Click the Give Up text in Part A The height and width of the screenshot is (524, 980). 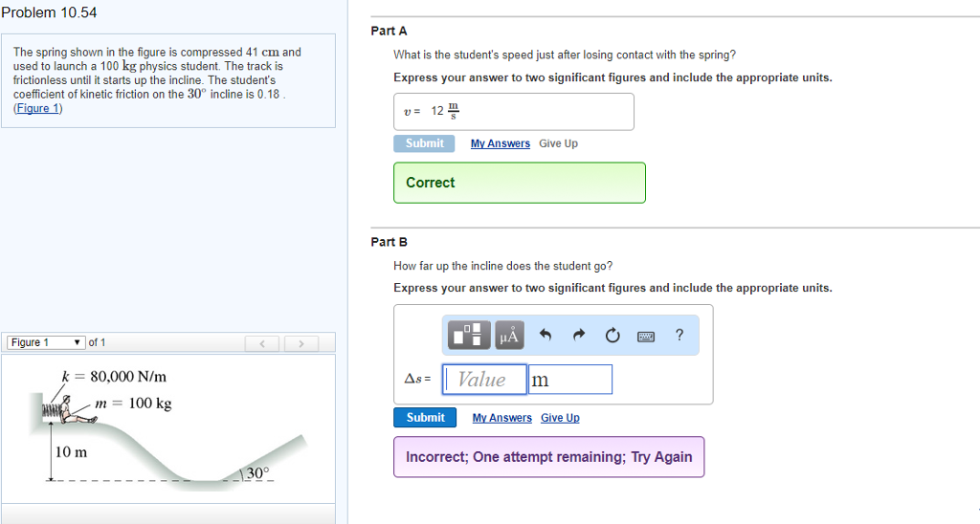pyautogui.click(x=558, y=143)
